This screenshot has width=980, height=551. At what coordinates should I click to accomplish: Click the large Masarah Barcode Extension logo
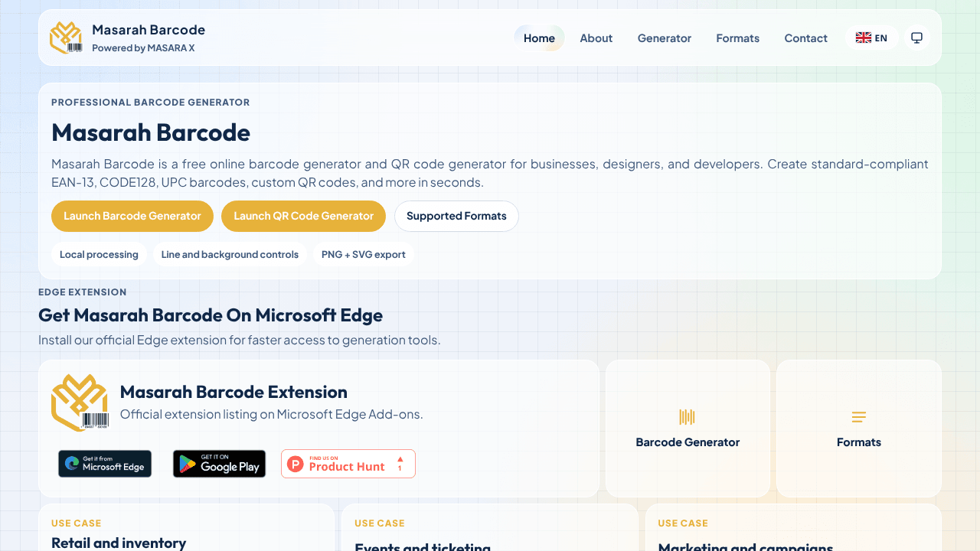coord(80,403)
